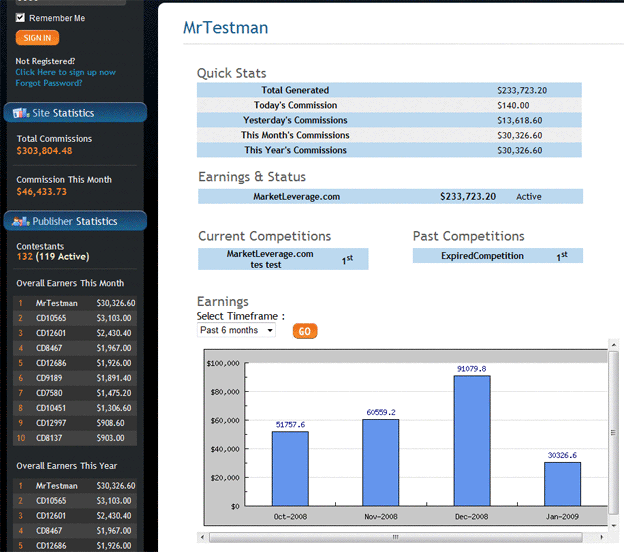Click the chart's horizontal scrollbar left arrow

tap(203, 537)
